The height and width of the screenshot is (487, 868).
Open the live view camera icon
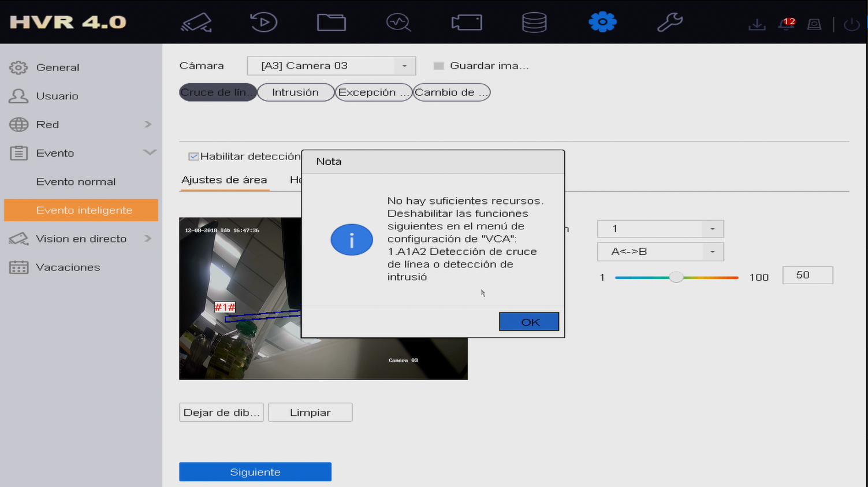pyautogui.click(x=197, y=23)
